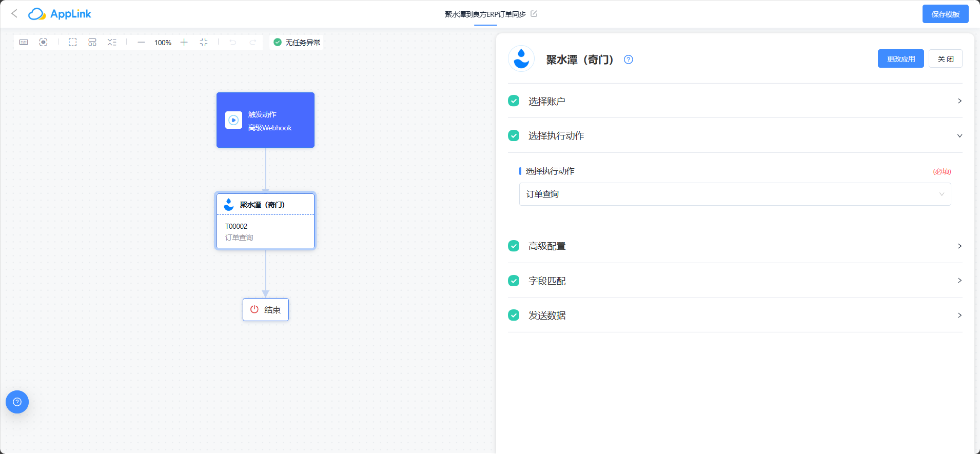
Task: Click the preview eye-focus toolbar icon
Action: point(44,42)
